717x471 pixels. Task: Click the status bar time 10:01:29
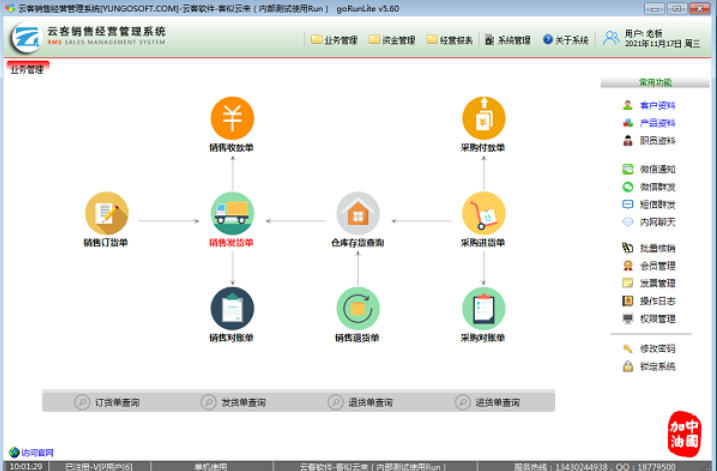[x=26, y=466]
